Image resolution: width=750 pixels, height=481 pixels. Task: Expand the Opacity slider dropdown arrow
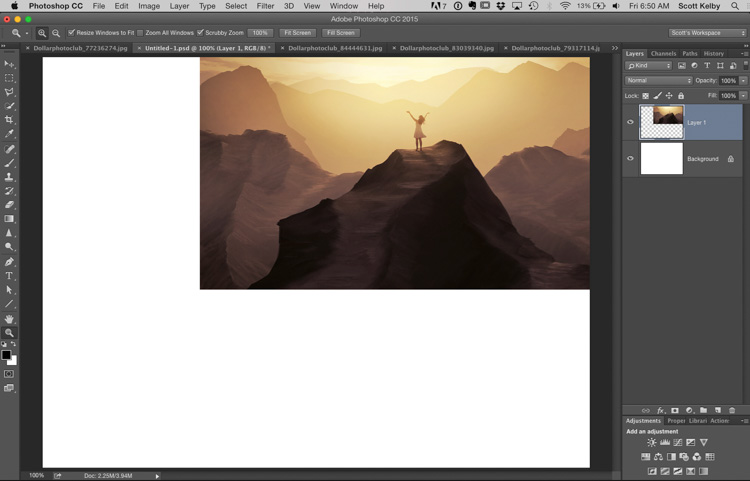(743, 80)
